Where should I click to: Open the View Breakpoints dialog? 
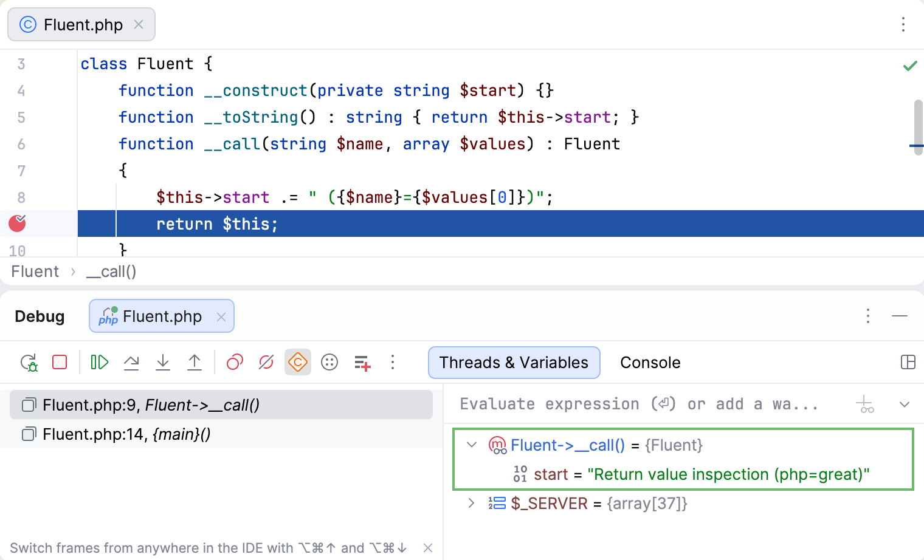pos(233,362)
